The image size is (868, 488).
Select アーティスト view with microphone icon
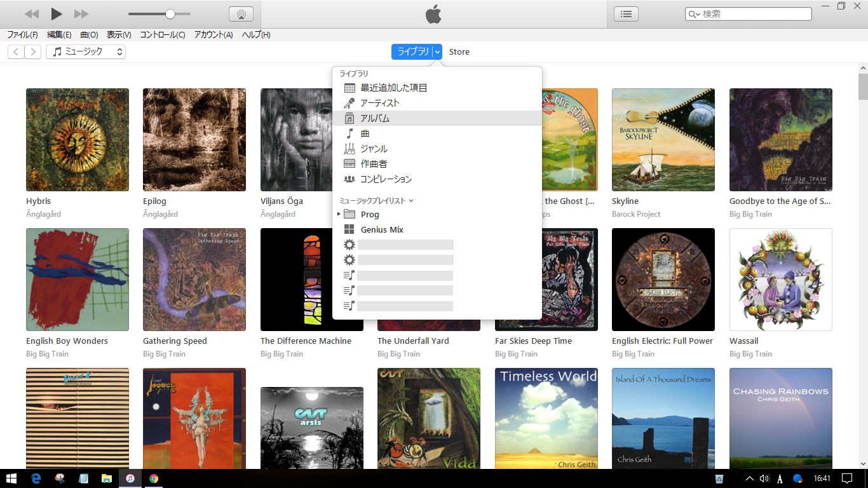[x=437, y=103]
